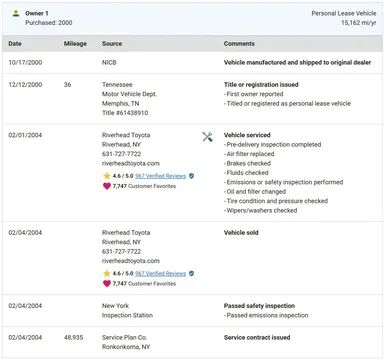
Task: Click the 'Owner 1' heading
Action: (37, 13)
